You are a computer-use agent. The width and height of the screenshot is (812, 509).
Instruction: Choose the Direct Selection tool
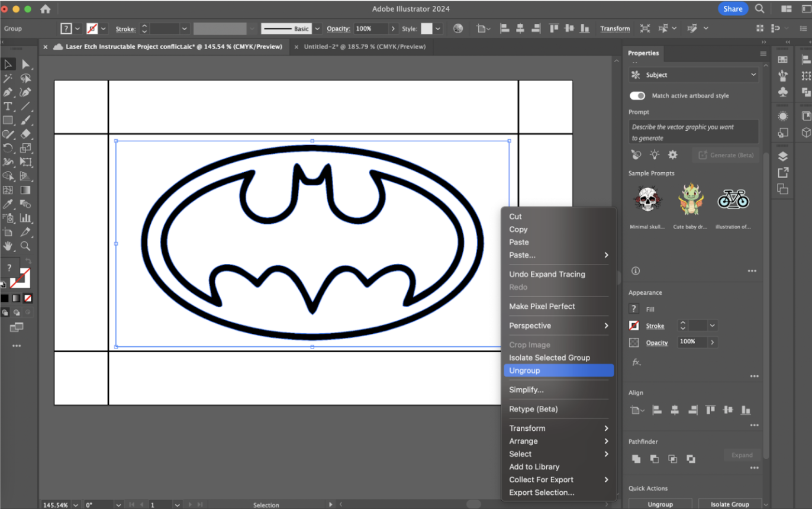[25, 64]
